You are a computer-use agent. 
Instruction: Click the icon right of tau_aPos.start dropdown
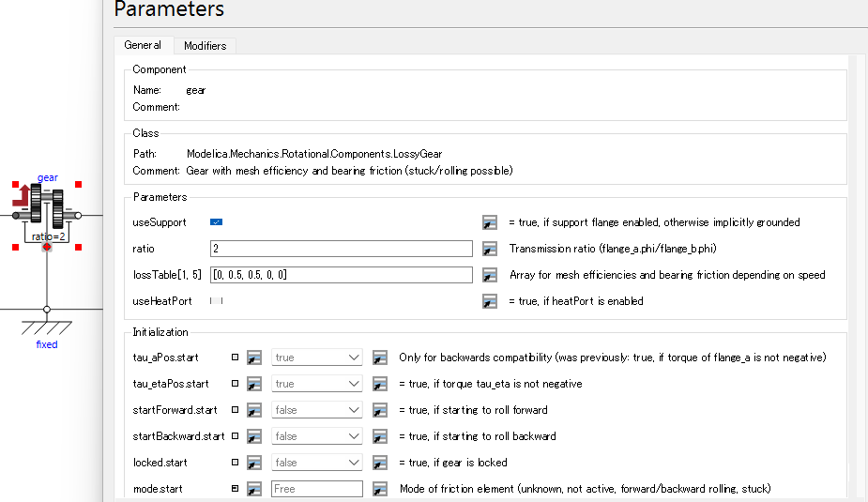click(x=380, y=357)
